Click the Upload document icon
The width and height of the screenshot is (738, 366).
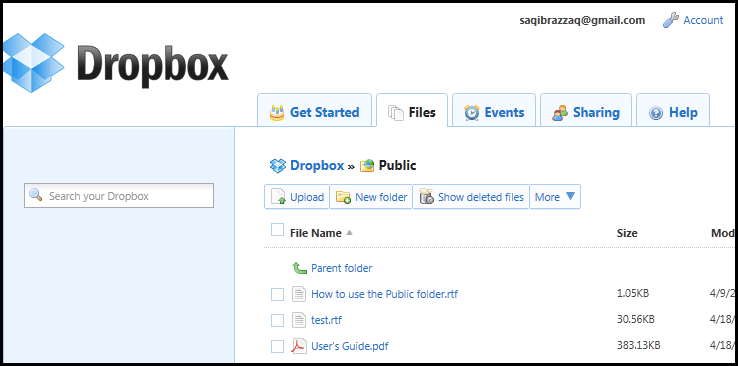tap(278, 197)
